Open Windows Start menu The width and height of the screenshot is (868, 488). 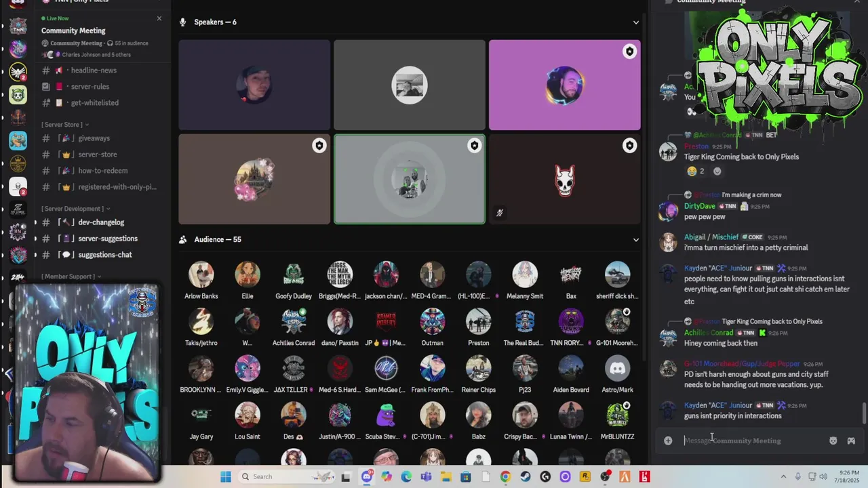pos(226,476)
